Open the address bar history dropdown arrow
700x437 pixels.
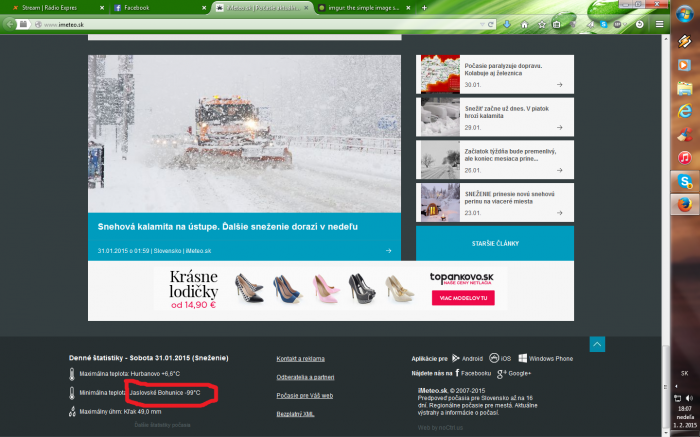(482, 25)
